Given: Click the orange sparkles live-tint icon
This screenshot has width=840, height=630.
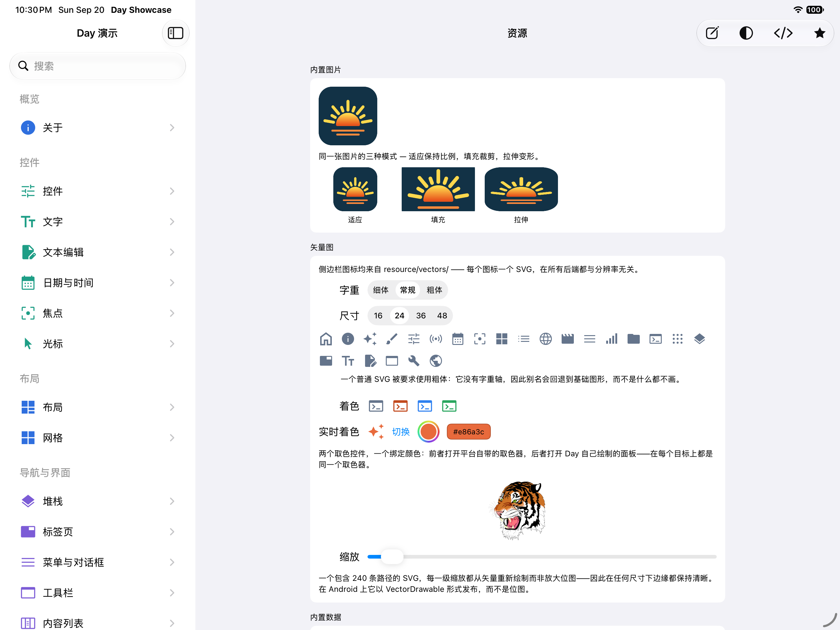Looking at the screenshot, I should click(x=376, y=432).
